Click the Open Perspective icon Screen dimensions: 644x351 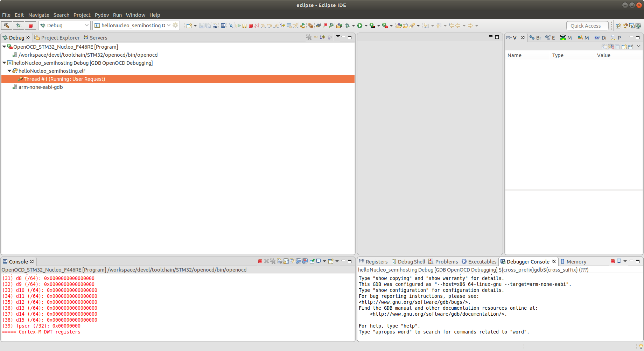pos(618,26)
